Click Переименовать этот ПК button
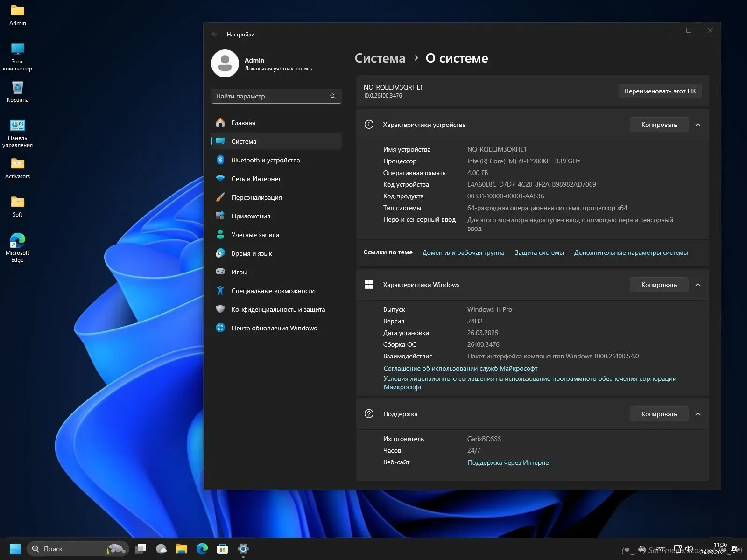Viewport: 747px width, 560px height. click(x=660, y=91)
